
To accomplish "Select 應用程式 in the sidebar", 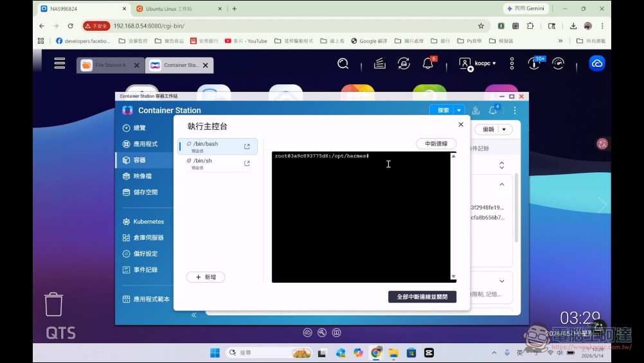I will coord(144,144).
